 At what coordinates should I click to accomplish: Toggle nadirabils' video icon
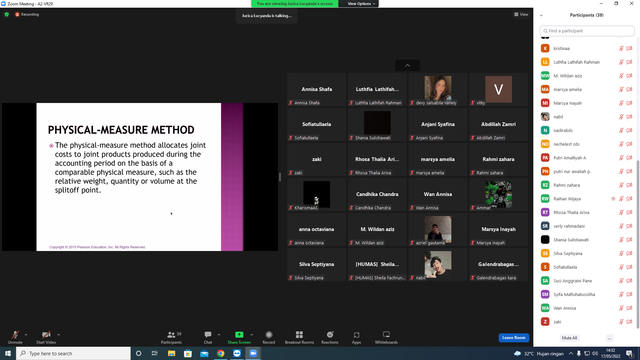[629, 130]
